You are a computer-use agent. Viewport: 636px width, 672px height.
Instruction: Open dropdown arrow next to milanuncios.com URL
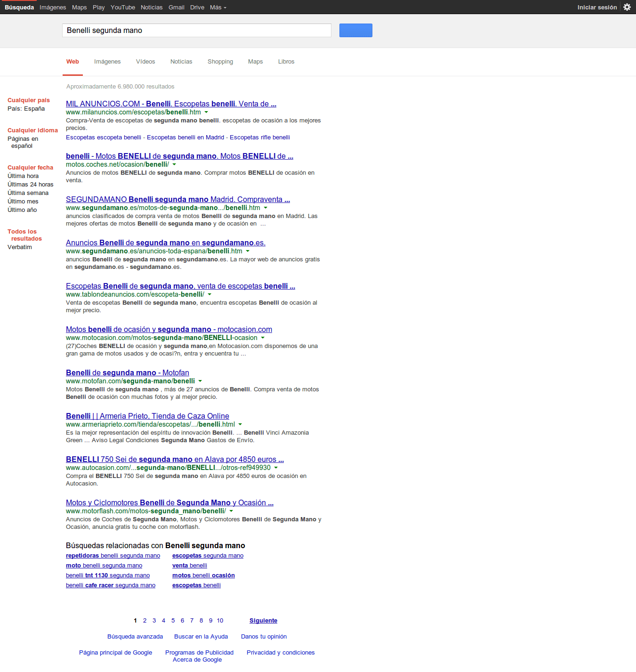206,112
